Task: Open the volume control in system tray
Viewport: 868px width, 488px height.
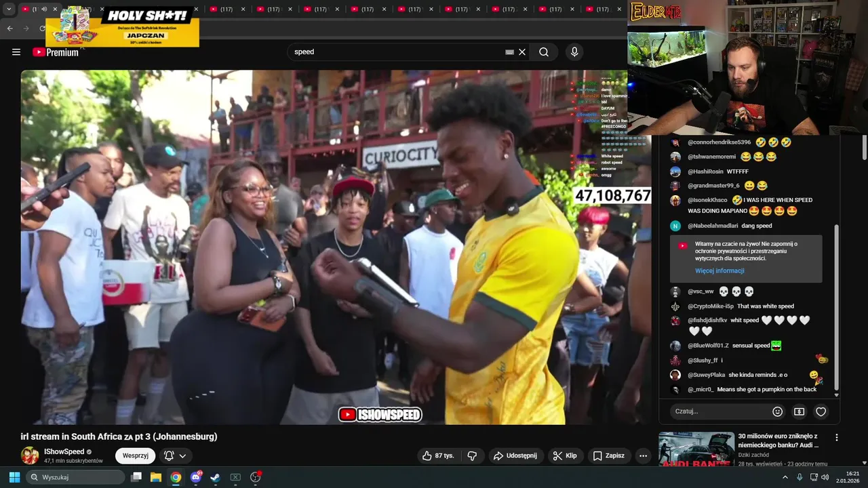Action: pyautogui.click(x=825, y=477)
